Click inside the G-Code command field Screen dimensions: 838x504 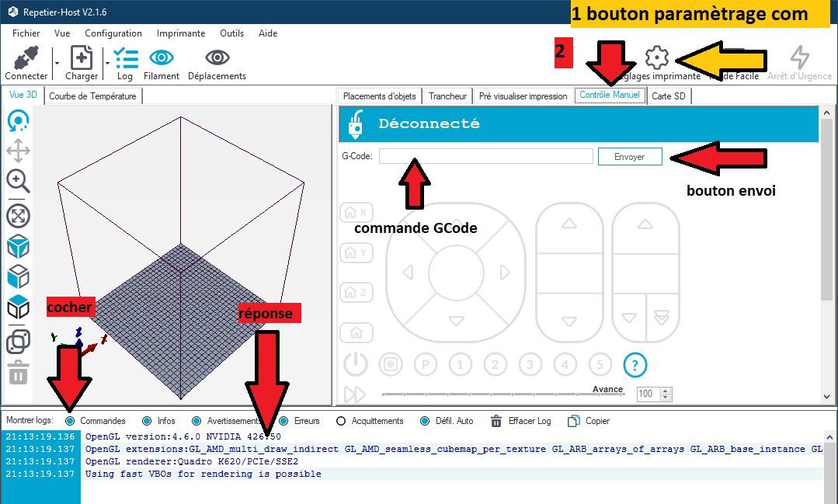pyautogui.click(x=486, y=157)
